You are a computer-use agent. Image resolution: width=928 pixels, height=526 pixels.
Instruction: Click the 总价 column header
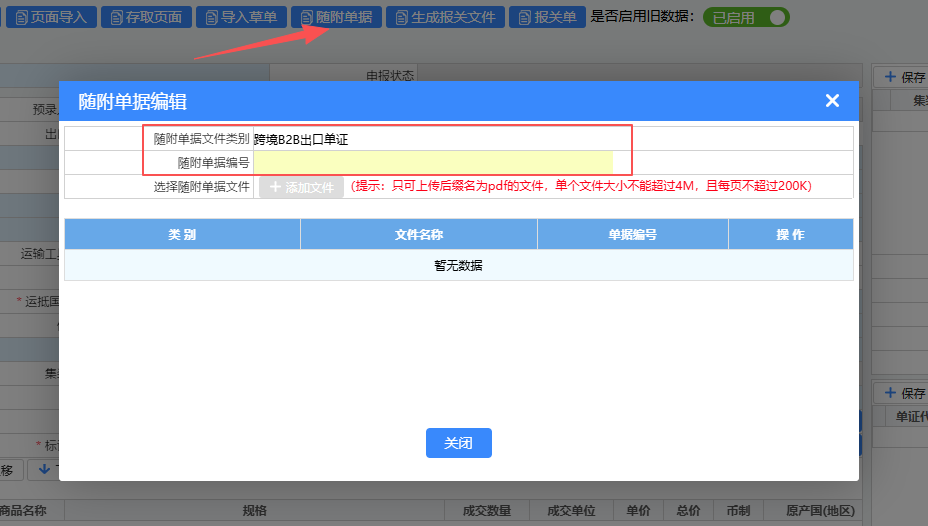[x=688, y=511]
